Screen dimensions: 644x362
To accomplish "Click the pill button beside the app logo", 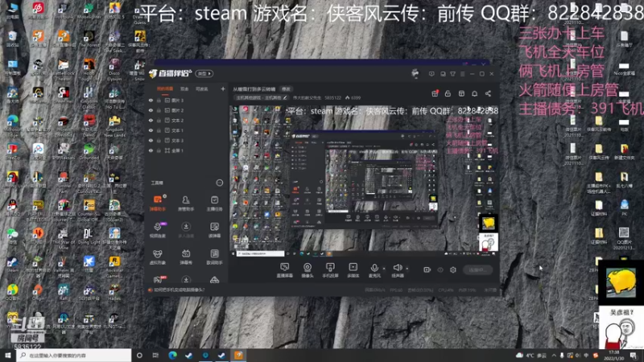I will (204, 73).
